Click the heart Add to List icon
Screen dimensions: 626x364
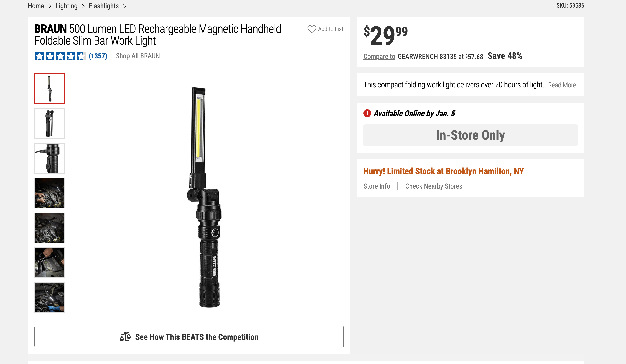pos(311,29)
